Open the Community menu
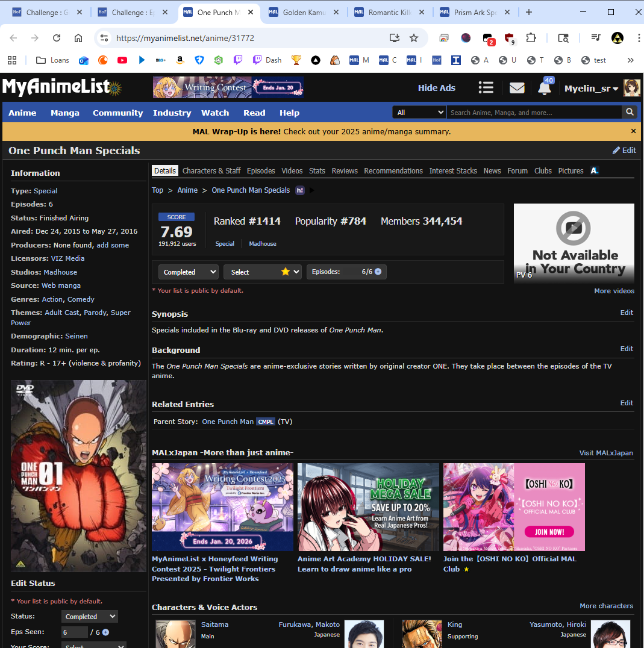 [118, 113]
